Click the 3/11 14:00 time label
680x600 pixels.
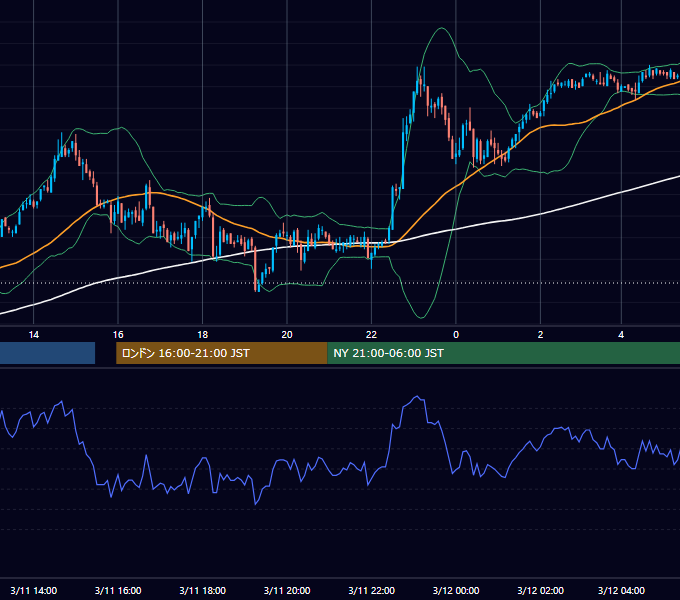point(33,590)
